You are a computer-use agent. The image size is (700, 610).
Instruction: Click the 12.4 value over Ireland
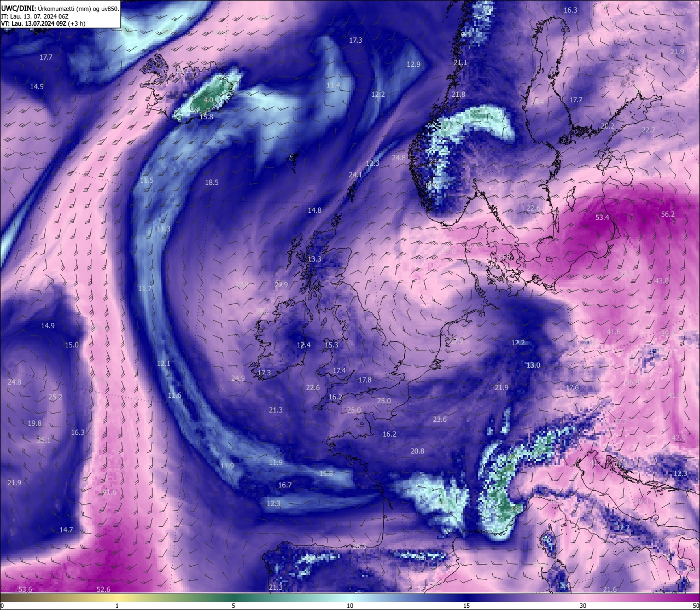tap(304, 345)
